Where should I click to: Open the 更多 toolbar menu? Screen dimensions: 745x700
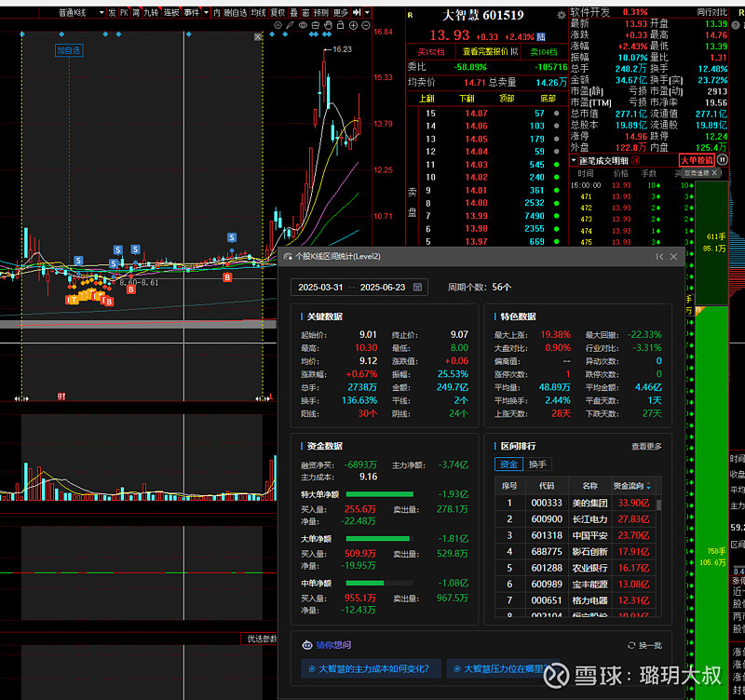click(341, 13)
